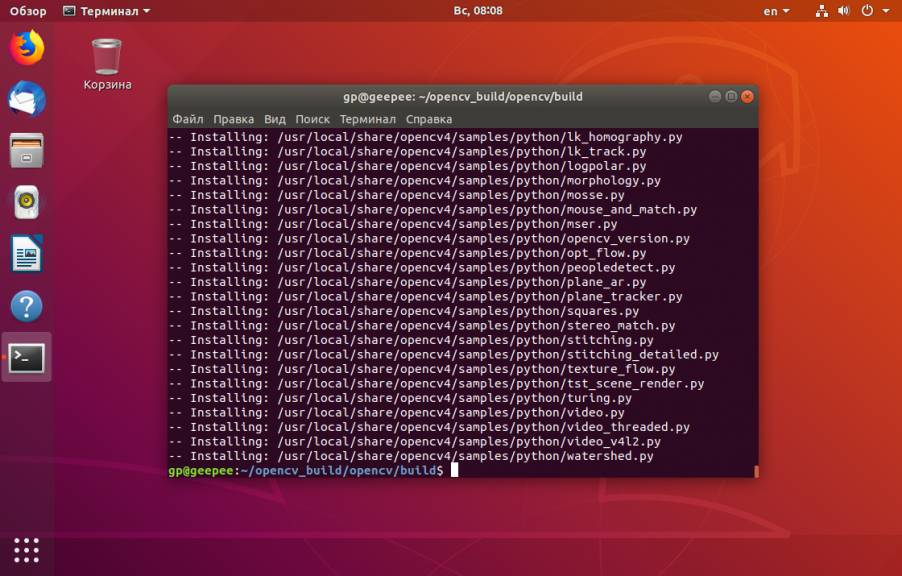Image resolution: width=902 pixels, height=576 pixels.
Task: Open the Файл menu
Action: pos(188,119)
